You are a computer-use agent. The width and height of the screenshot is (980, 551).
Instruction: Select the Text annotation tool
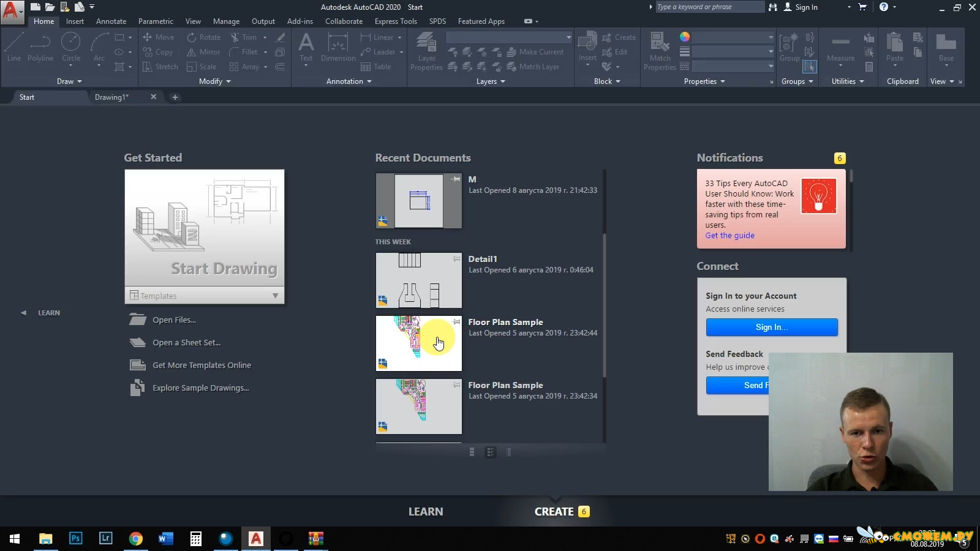[306, 48]
